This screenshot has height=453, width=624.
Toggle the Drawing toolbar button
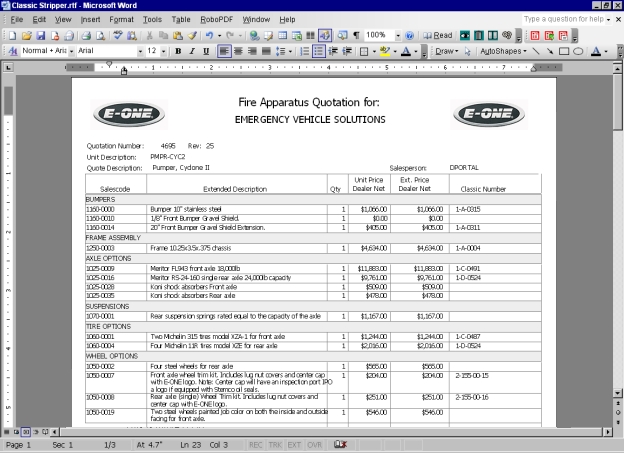[325, 36]
